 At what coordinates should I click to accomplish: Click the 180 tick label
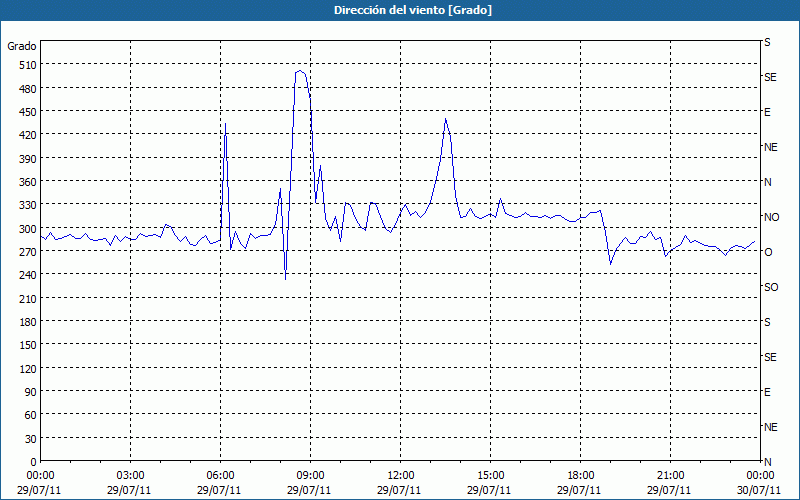[x=28, y=322]
